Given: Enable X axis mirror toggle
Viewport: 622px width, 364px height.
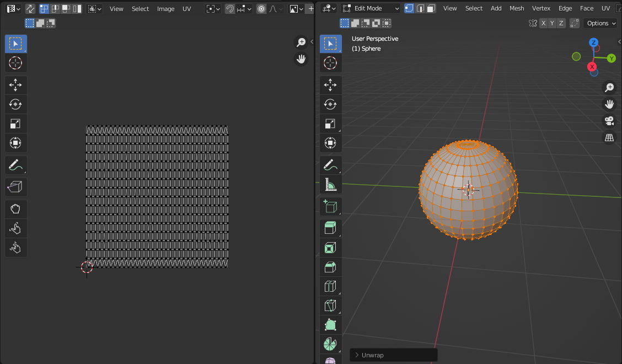Looking at the screenshot, I should pyautogui.click(x=544, y=23).
